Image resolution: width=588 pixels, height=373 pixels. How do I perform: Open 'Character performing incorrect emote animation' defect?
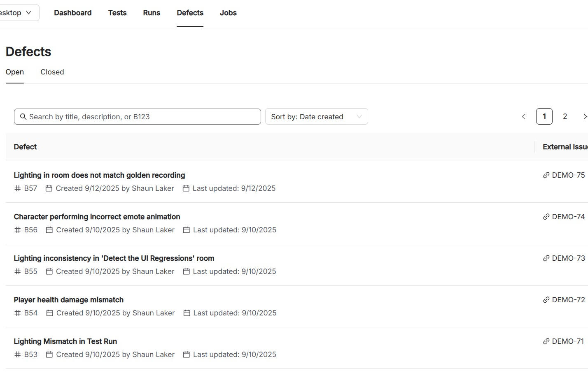(x=97, y=217)
